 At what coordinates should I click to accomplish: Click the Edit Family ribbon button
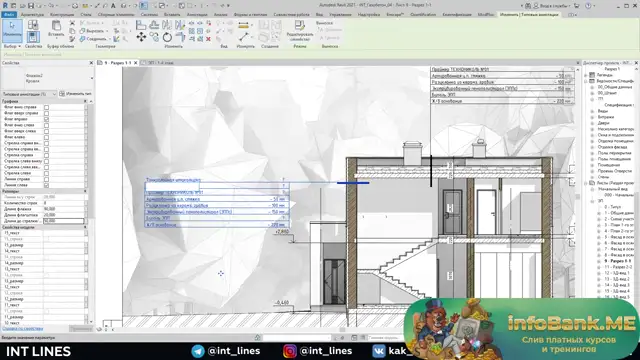pyautogui.click(x=300, y=30)
